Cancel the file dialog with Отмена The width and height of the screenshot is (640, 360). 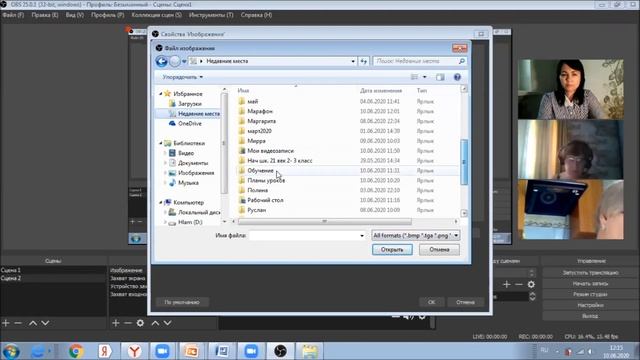pos(439,249)
